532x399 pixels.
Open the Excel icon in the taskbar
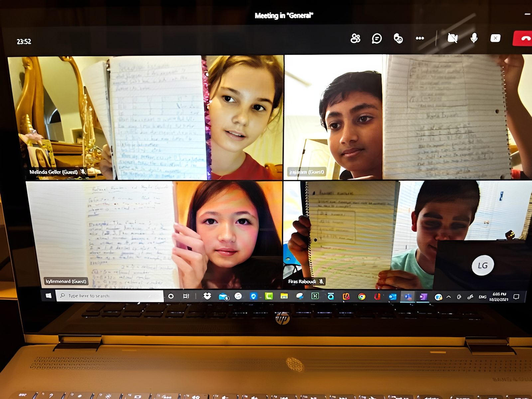[315, 296]
